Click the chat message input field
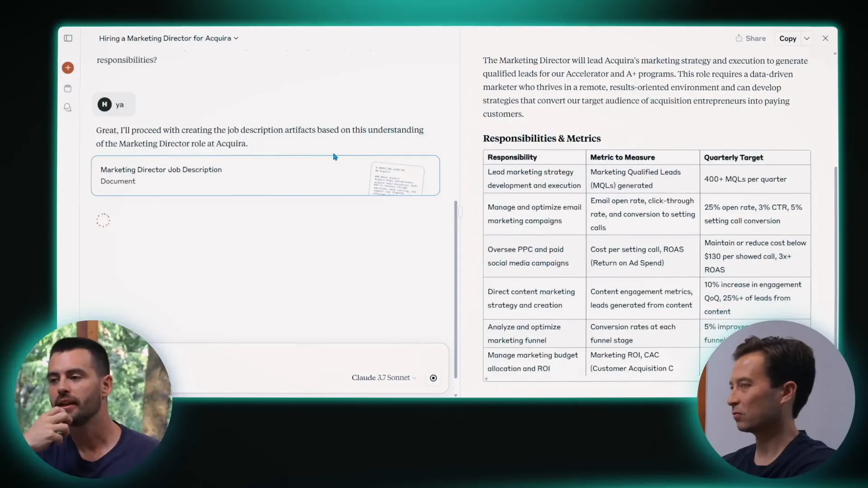 (271, 359)
